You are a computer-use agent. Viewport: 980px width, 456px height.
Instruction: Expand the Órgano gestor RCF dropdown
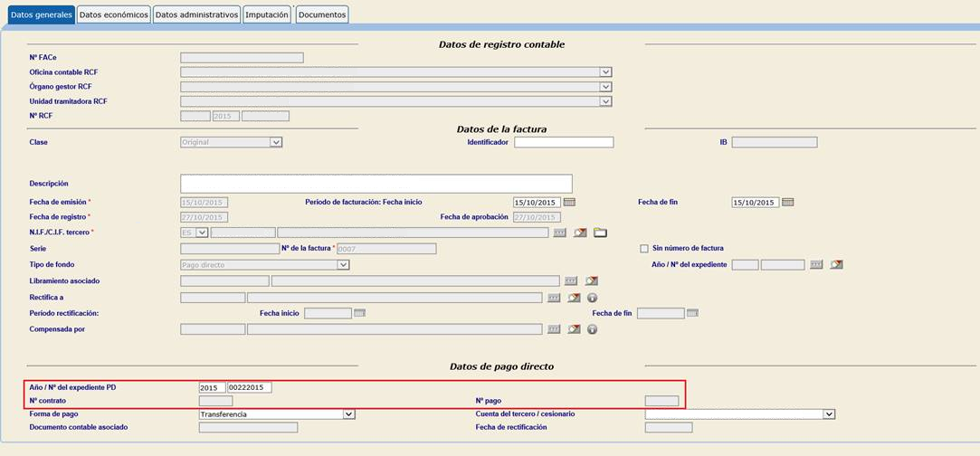tap(605, 87)
